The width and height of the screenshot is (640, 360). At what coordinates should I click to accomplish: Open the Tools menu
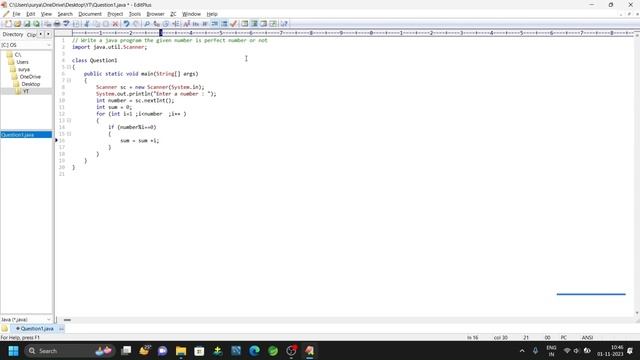(135, 14)
